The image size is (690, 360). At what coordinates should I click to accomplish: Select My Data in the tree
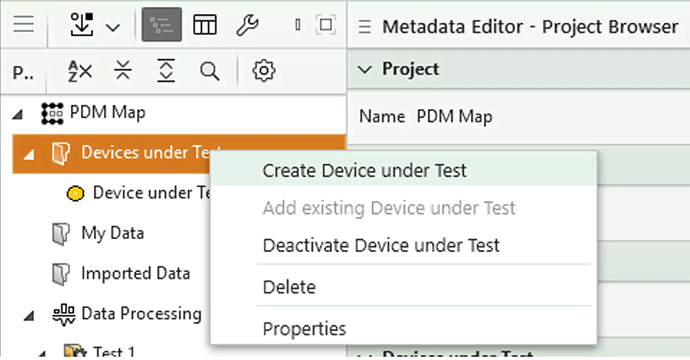112,233
